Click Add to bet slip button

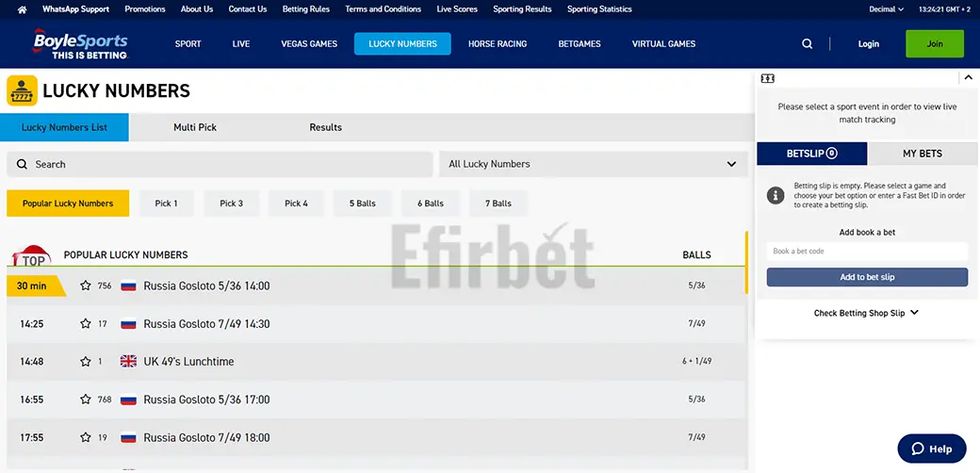(867, 277)
